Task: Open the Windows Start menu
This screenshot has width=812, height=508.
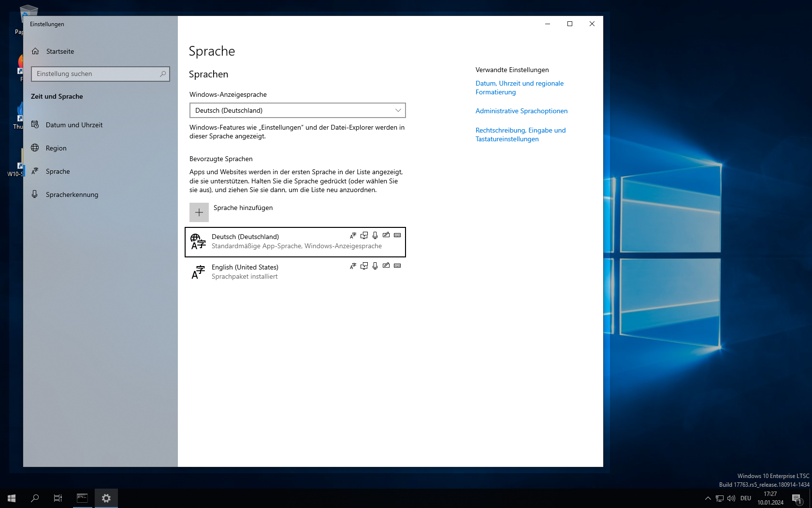Action: [x=12, y=498]
